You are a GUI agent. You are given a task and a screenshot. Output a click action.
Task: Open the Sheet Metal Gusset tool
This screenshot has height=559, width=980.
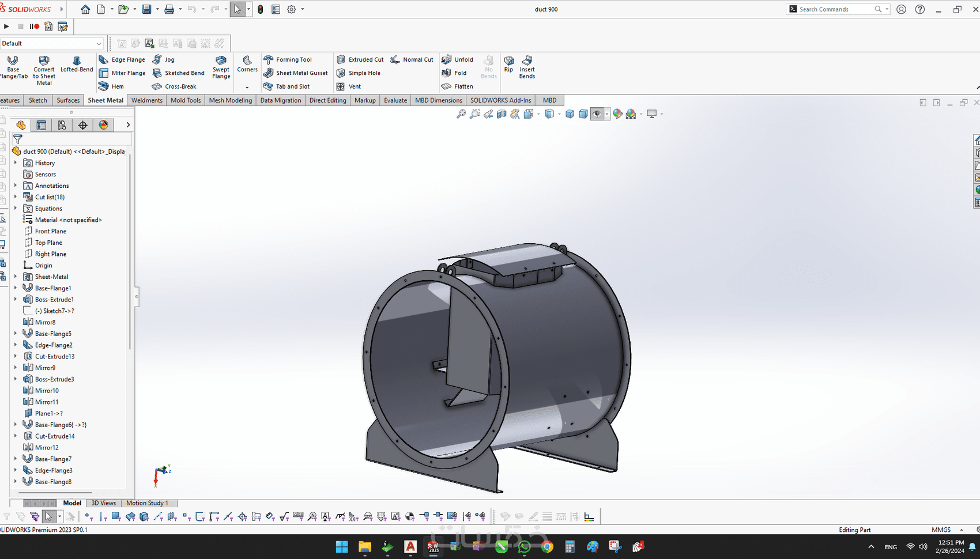pyautogui.click(x=295, y=73)
